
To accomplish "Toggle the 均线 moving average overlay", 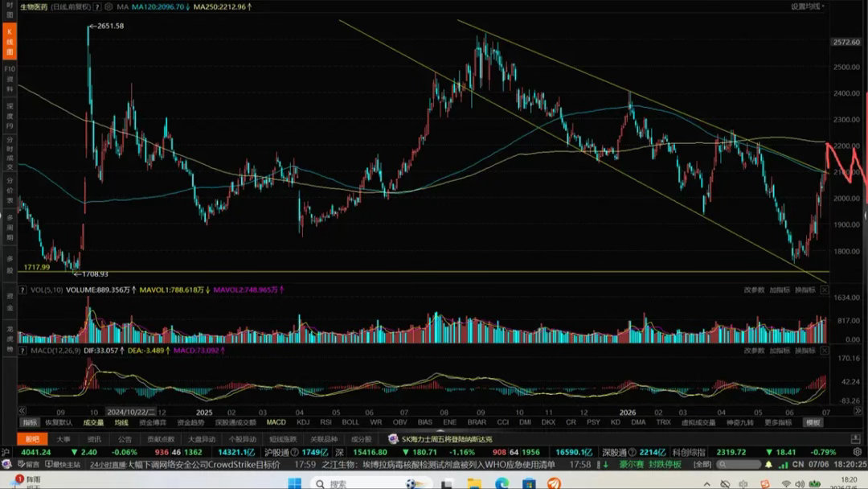I will click(121, 422).
